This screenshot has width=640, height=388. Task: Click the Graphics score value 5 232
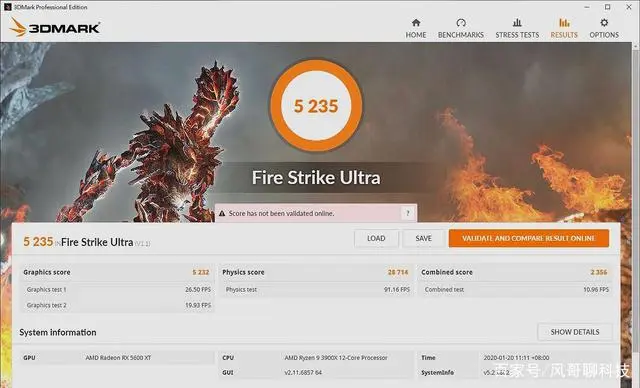point(201,272)
